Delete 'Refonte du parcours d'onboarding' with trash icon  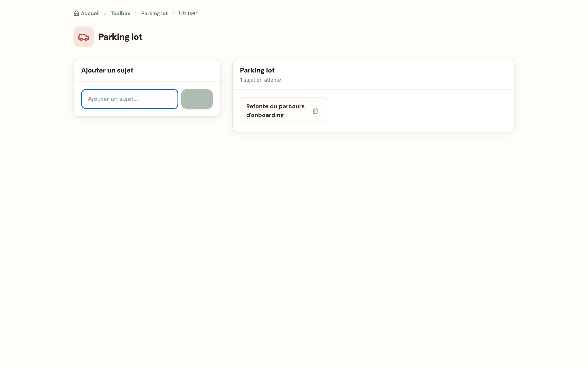(315, 111)
